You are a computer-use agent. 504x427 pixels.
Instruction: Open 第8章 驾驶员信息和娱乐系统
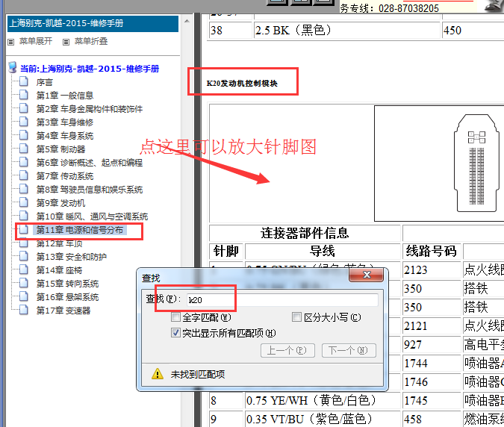[90, 190]
